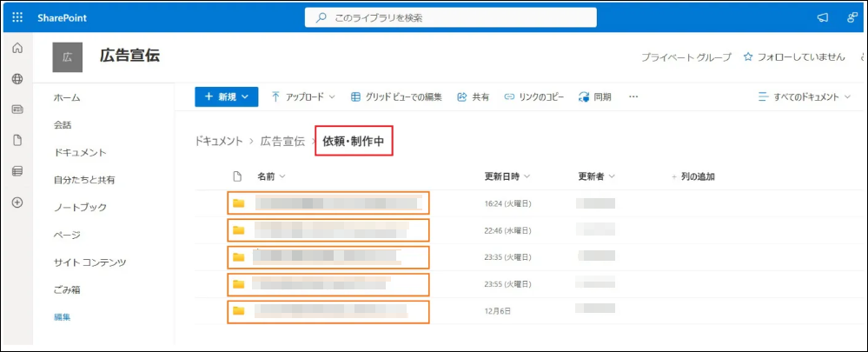This screenshot has height=352, width=868.
Task: Open the news icon in left rail
Action: 17,110
